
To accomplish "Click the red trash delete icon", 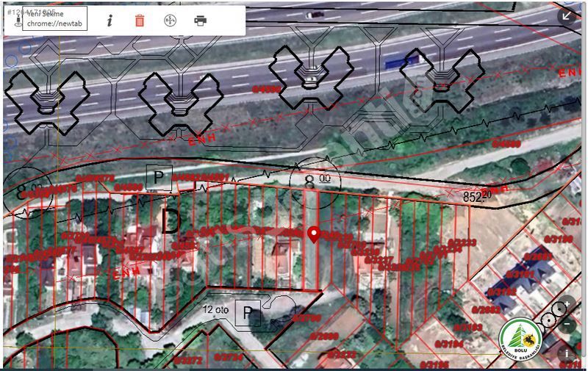I will [x=140, y=21].
